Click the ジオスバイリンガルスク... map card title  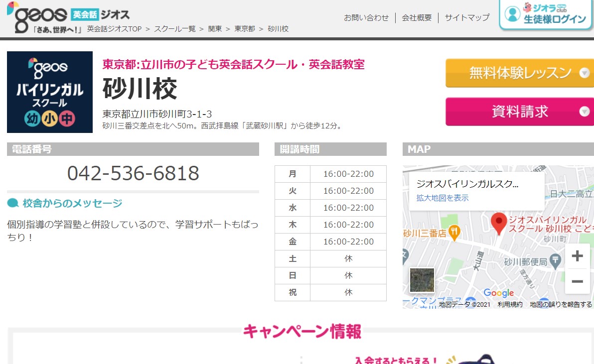[467, 184]
